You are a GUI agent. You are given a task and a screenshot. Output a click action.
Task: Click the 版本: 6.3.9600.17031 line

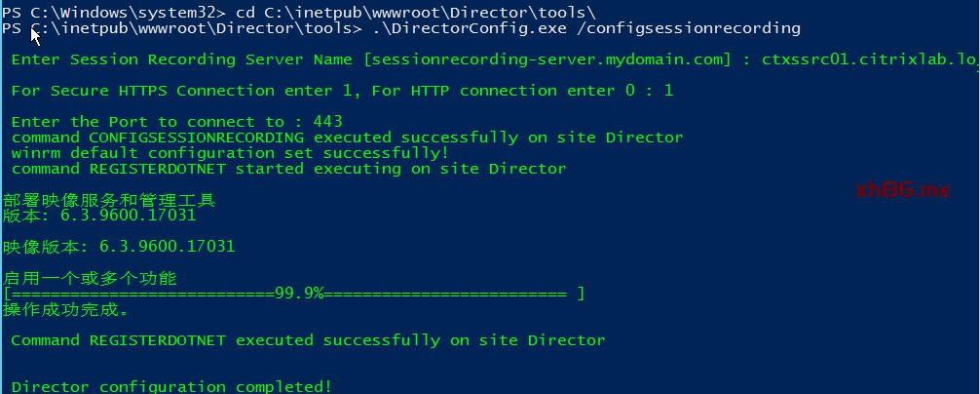coord(99,215)
